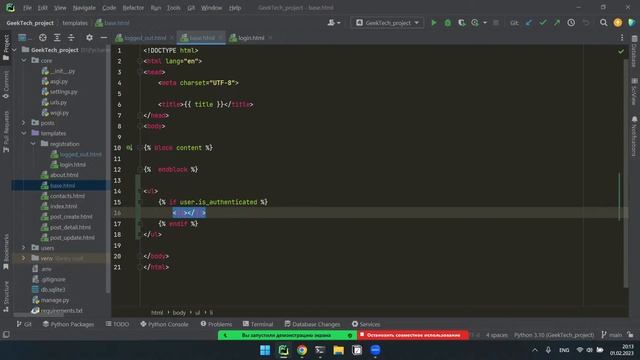The width and height of the screenshot is (640, 360).
Task: Open Commit tool window
Action: [6, 85]
